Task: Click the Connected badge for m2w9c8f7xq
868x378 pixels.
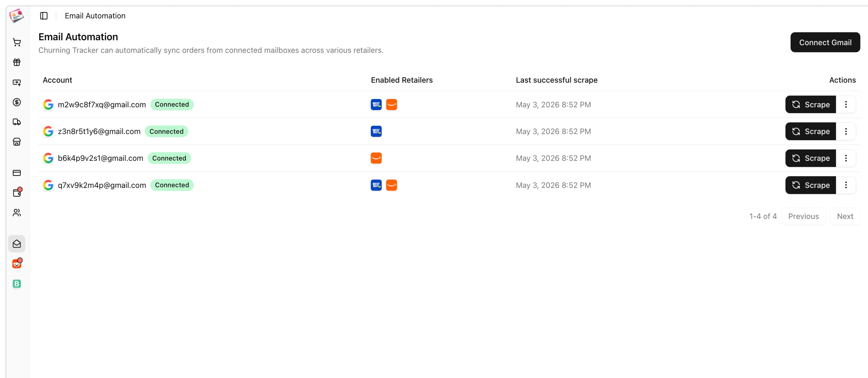Action: coord(172,104)
